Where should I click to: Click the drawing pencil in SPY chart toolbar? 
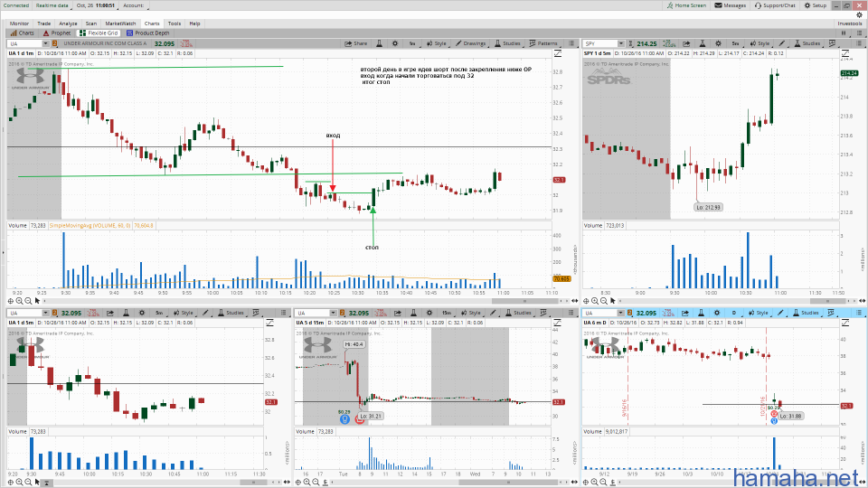(x=781, y=43)
